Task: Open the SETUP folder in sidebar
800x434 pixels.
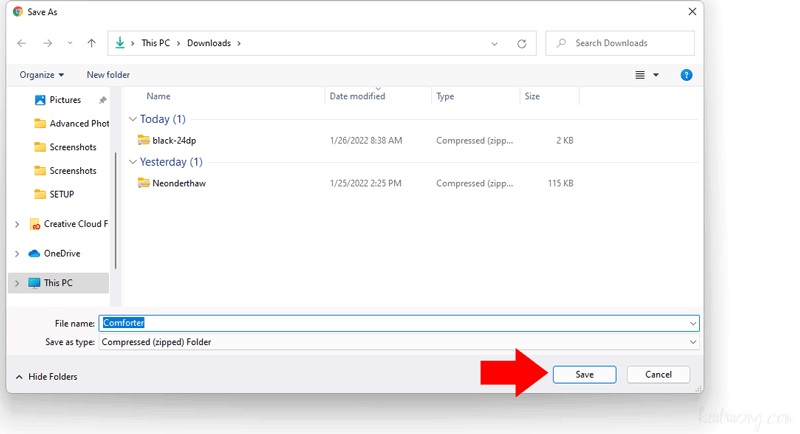Action: click(x=61, y=194)
